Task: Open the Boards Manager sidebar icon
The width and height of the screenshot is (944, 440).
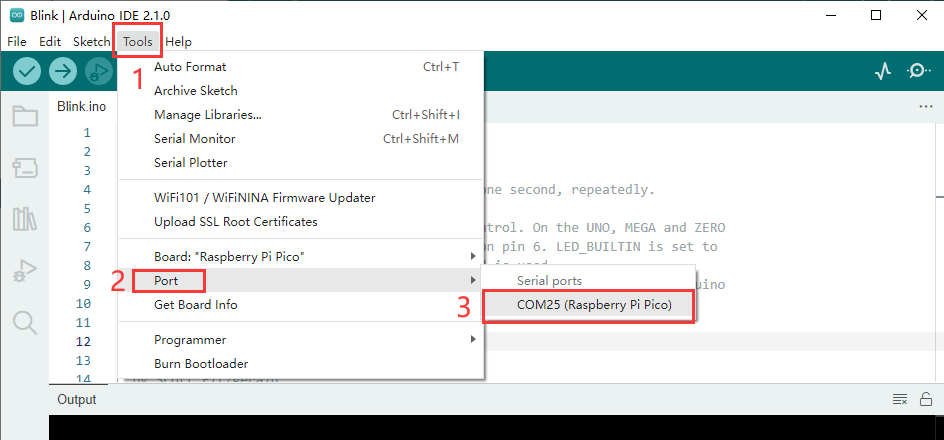Action: coord(25,169)
